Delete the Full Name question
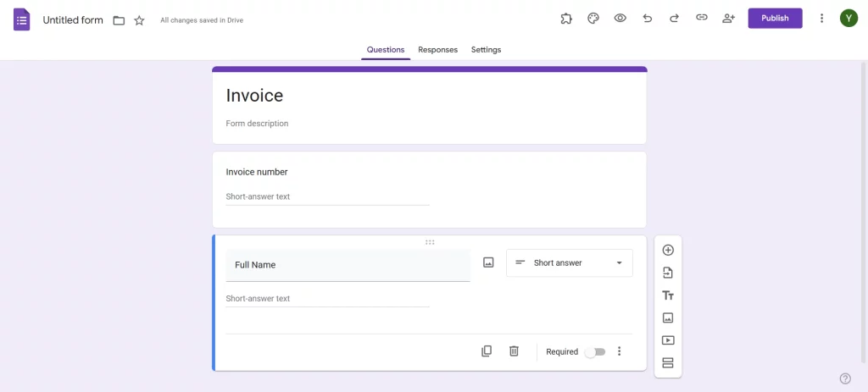Image resolution: width=868 pixels, height=392 pixels. (x=514, y=351)
